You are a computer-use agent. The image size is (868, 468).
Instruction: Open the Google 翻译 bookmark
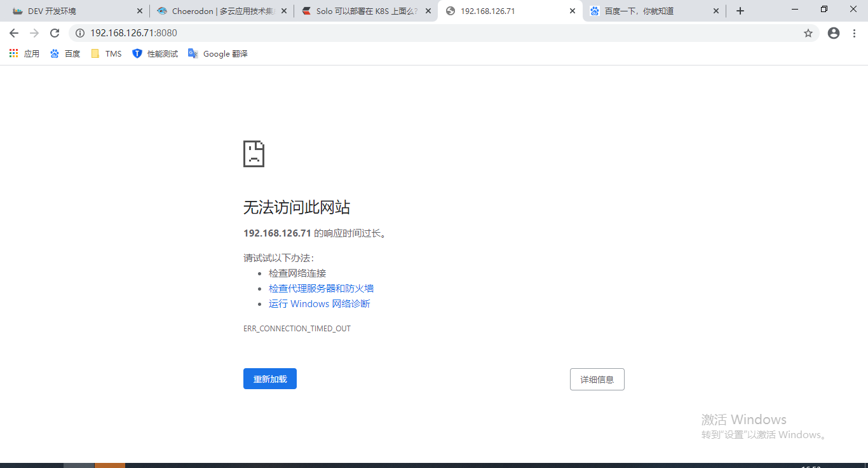click(x=218, y=54)
